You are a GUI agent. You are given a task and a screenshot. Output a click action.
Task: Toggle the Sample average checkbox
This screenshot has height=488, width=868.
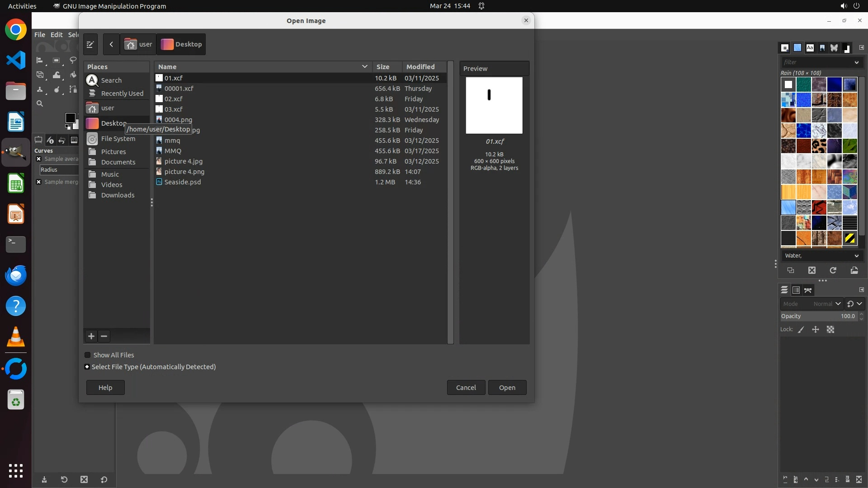(39, 159)
